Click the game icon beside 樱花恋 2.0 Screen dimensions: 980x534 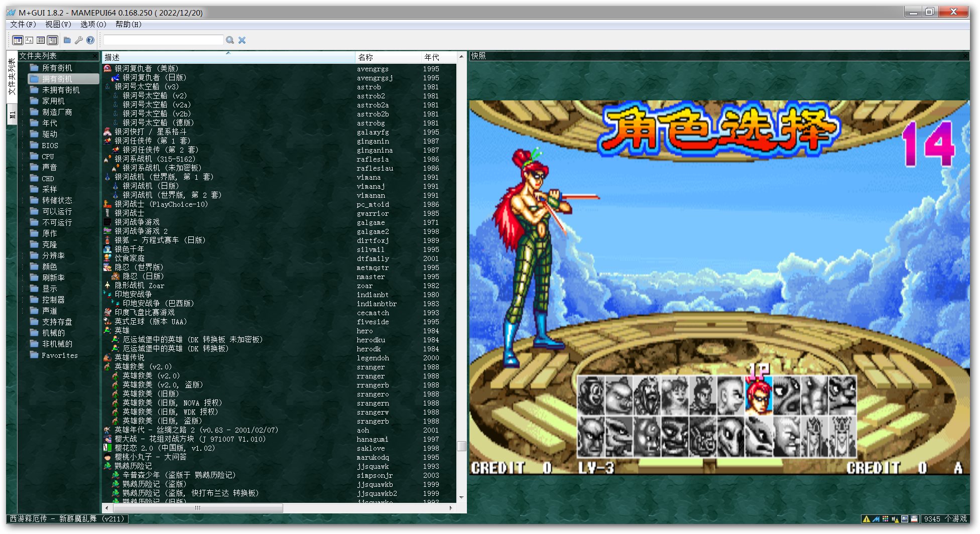107,448
